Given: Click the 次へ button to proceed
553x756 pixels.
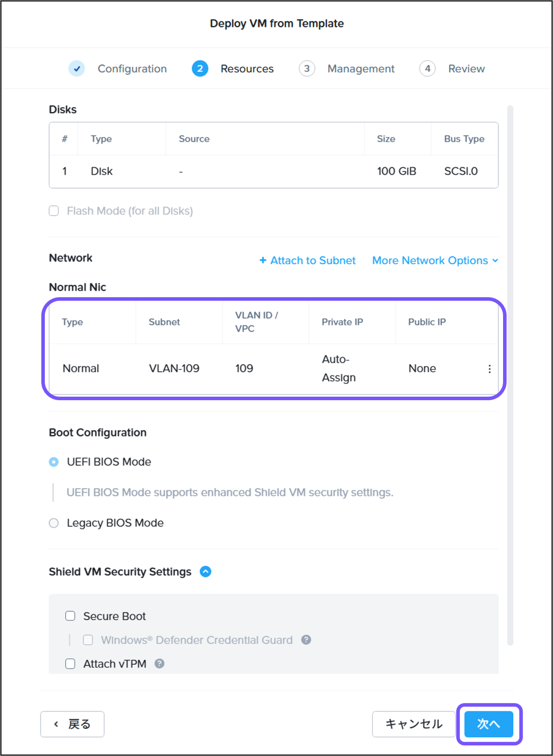Looking at the screenshot, I should (x=489, y=724).
